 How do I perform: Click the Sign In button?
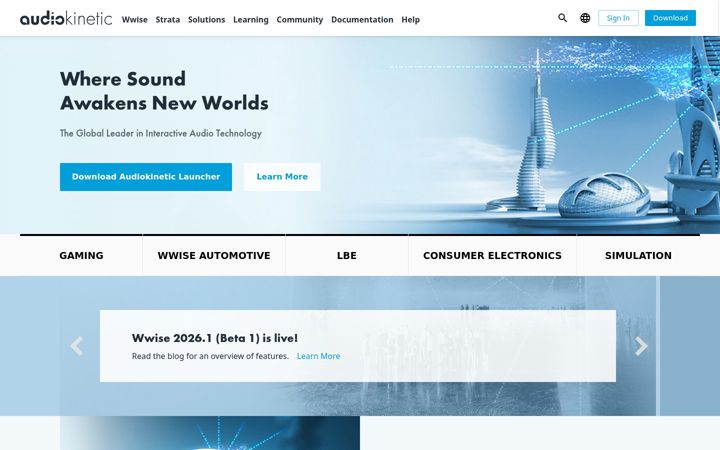tap(618, 18)
